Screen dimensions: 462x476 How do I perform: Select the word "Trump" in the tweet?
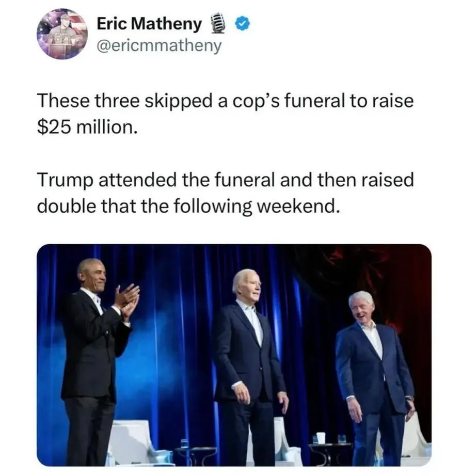[65, 180]
